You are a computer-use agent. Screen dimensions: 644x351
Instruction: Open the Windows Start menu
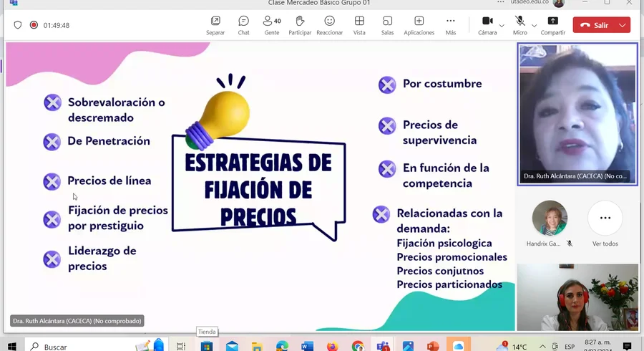click(x=12, y=347)
